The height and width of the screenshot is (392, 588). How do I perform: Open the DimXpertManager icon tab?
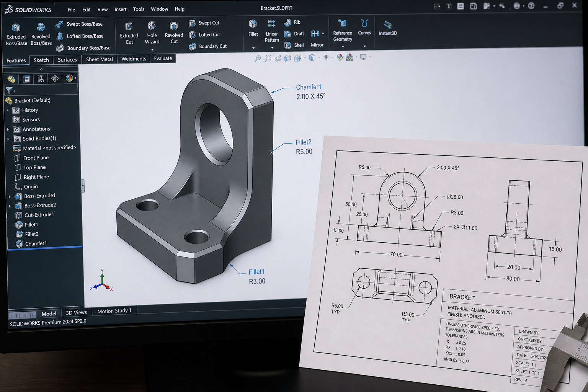55,78
